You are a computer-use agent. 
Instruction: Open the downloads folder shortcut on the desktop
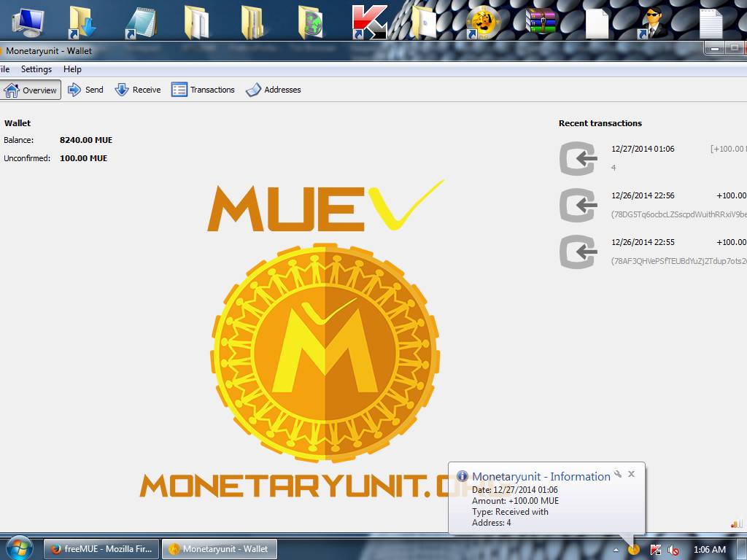click(82, 22)
